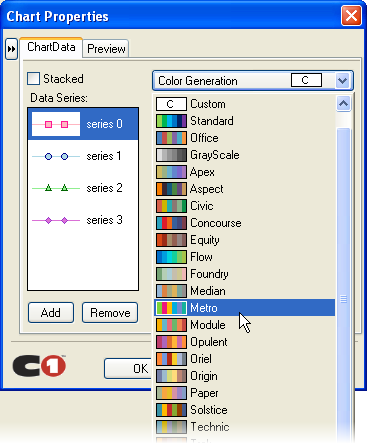The height and width of the screenshot is (444, 367).
Task: Switch to the Preview tab
Action: click(106, 49)
